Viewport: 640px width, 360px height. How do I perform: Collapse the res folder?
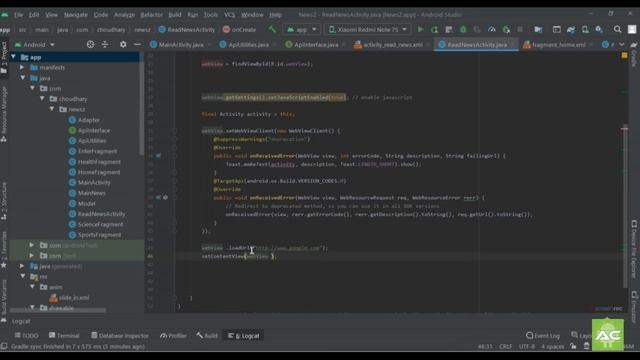pyautogui.click(x=23, y=276)
